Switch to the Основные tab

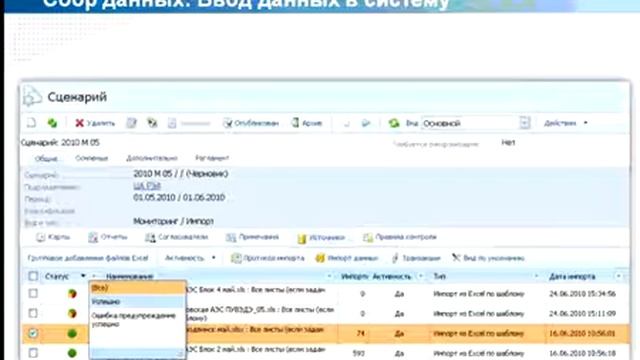tap(91, 158)
